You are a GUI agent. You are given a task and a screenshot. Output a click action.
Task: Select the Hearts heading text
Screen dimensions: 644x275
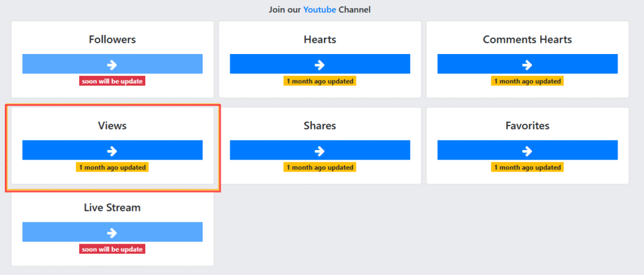[319, 40]
